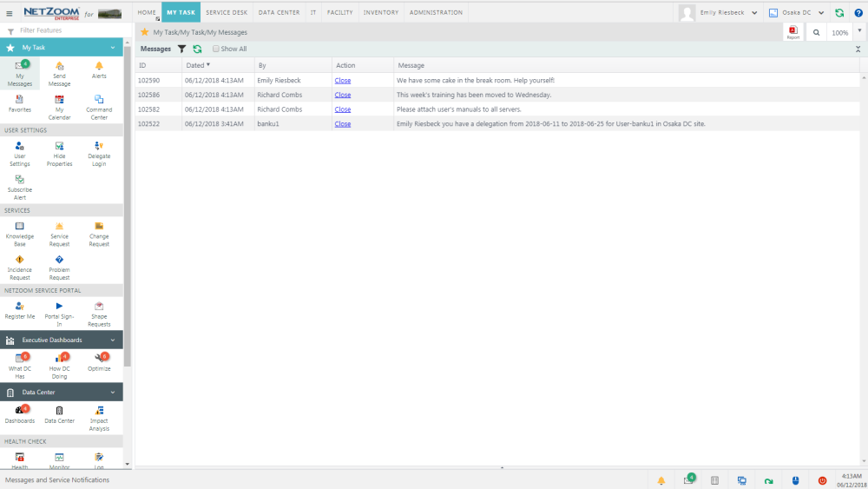Screen dimensions: 868x489
Task: Launch Command Center
Action: point(99,108)
